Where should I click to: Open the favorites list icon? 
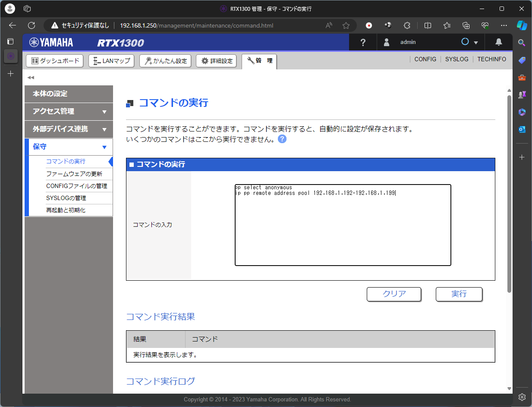[x=447, y=25]
